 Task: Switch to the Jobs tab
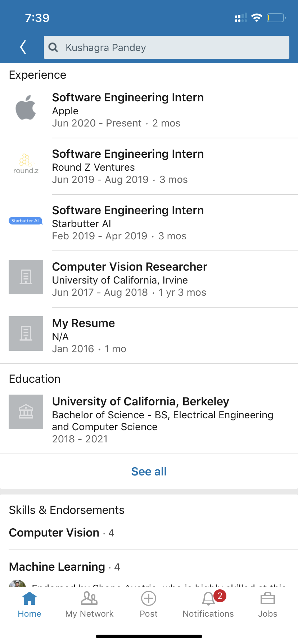pyautogui.click(x=268, y=605)
